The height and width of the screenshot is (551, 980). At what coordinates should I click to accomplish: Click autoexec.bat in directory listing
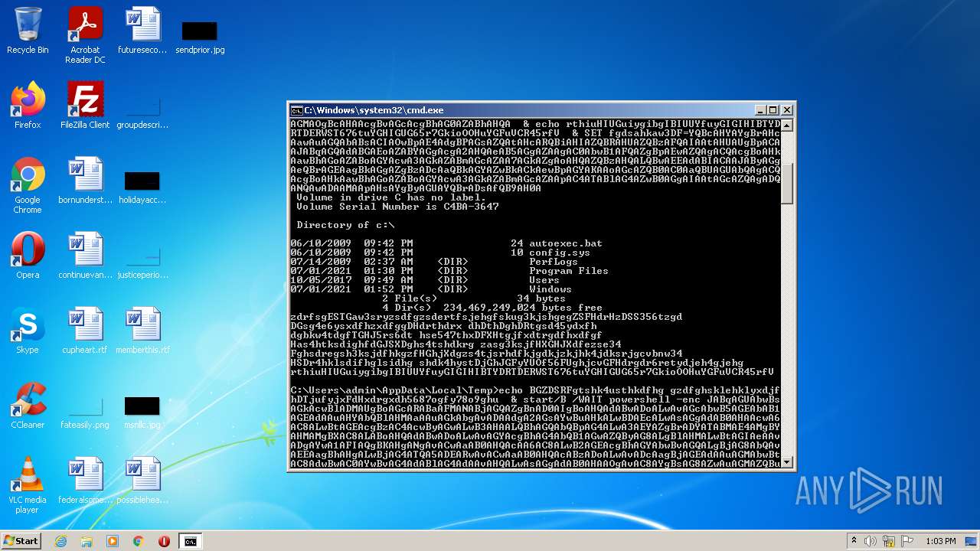566,243
